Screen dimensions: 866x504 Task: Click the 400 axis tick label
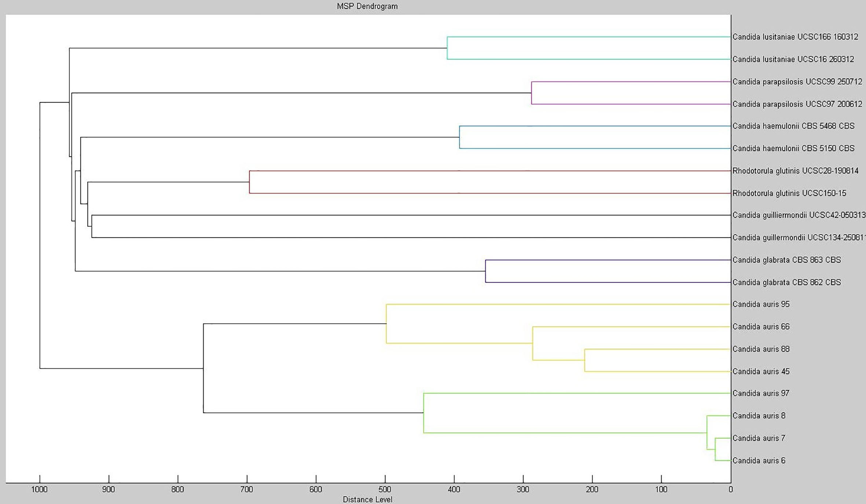pos(454,489)
